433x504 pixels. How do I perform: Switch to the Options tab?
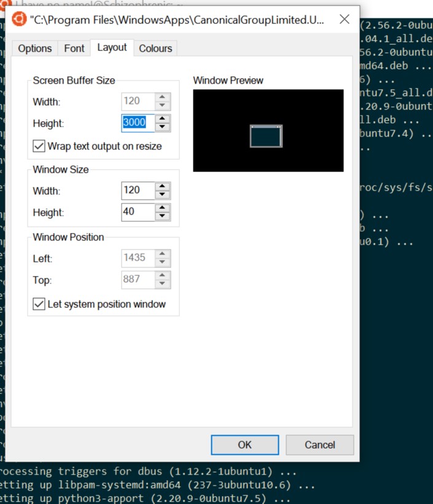(x=34, y=49)
